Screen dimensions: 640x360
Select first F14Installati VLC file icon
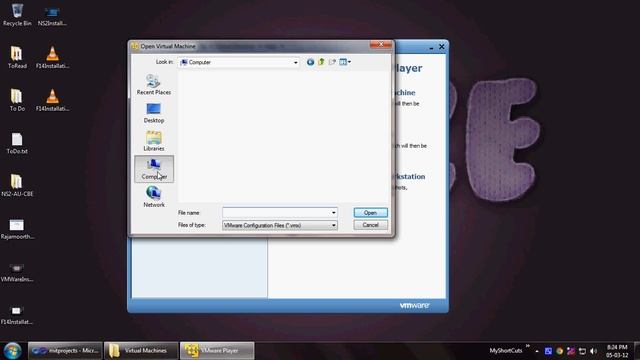coord(52,58)
